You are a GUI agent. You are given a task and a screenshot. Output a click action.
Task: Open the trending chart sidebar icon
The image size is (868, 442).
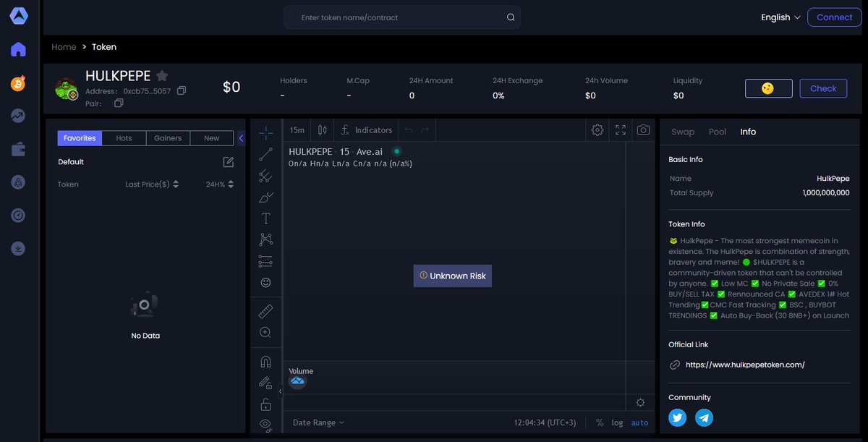[18, 116]
